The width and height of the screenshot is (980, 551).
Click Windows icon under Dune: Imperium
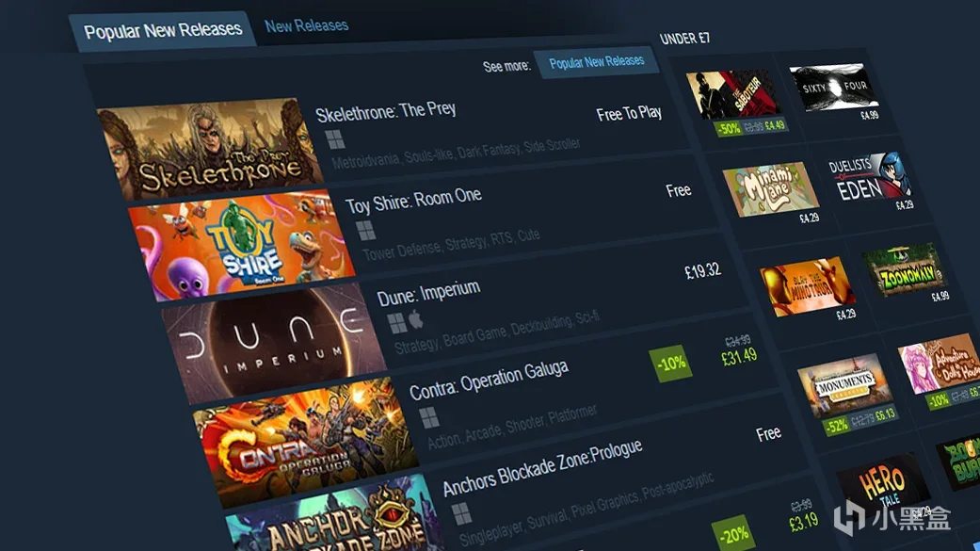(397, 323)
